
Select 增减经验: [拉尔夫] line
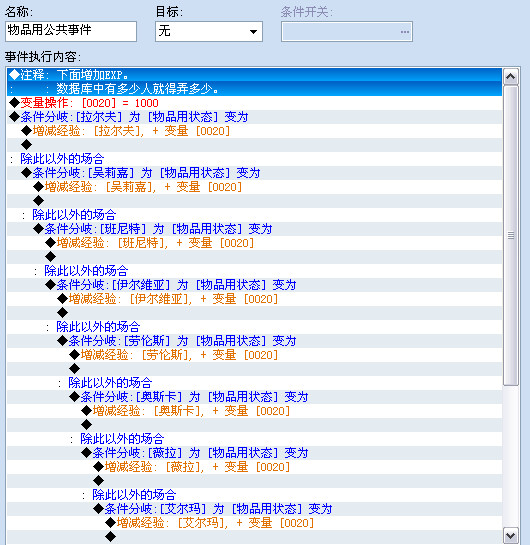coord(255,131)
